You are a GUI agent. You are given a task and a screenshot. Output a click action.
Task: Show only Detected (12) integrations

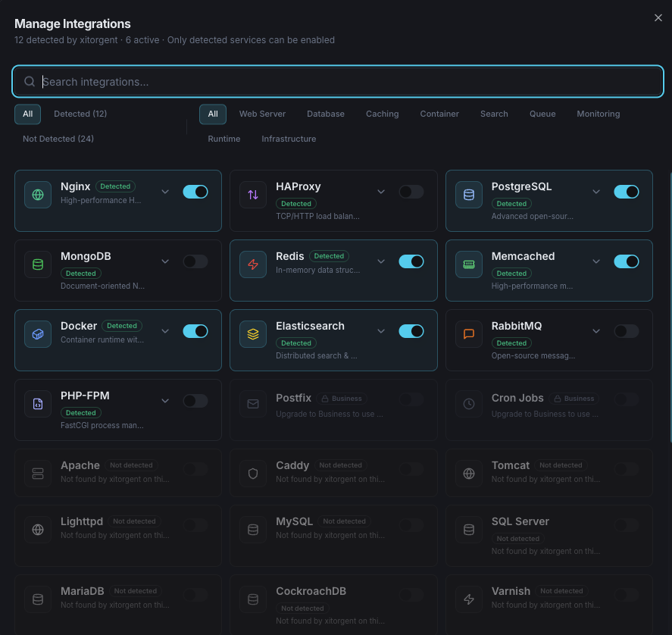tap(80, 114)
